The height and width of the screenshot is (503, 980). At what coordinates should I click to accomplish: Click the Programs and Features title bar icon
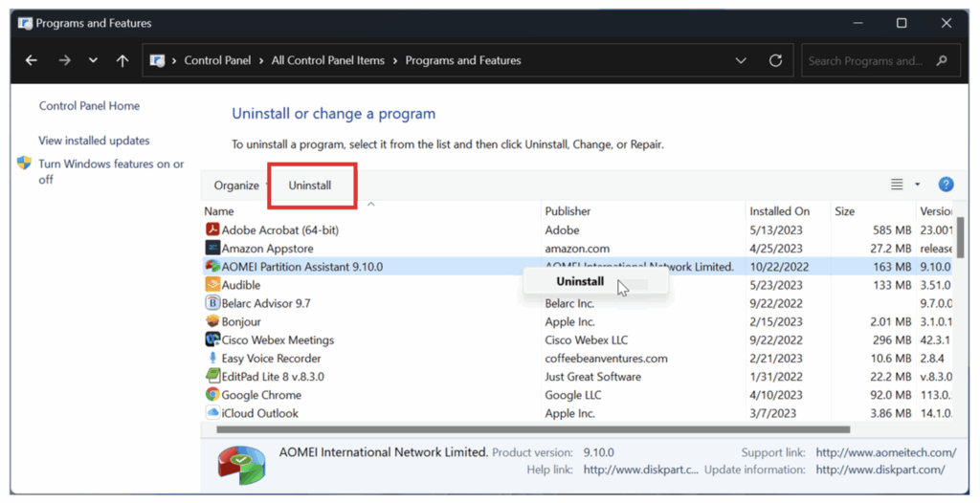[25, 23]
